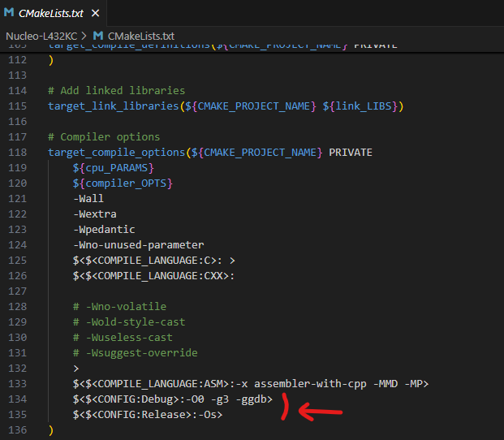Click line number 125
Viewport: 504px width, 440px height.
coord(17,261)
